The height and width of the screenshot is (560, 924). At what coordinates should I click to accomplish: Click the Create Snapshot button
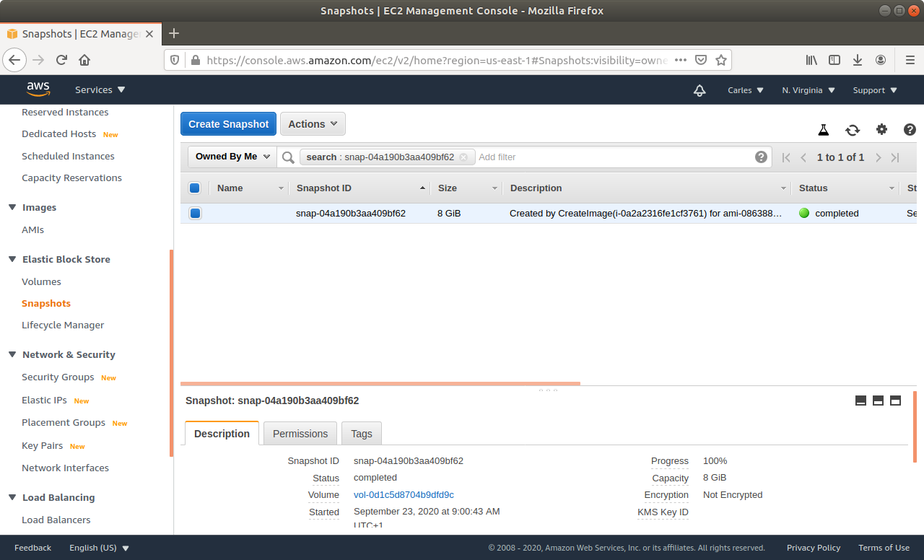[228, 124]
